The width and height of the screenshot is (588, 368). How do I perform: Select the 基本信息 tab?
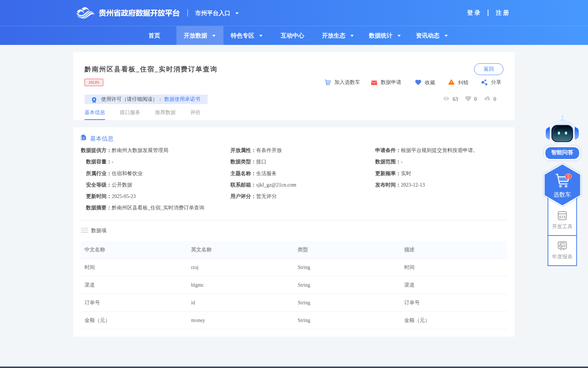95,113
